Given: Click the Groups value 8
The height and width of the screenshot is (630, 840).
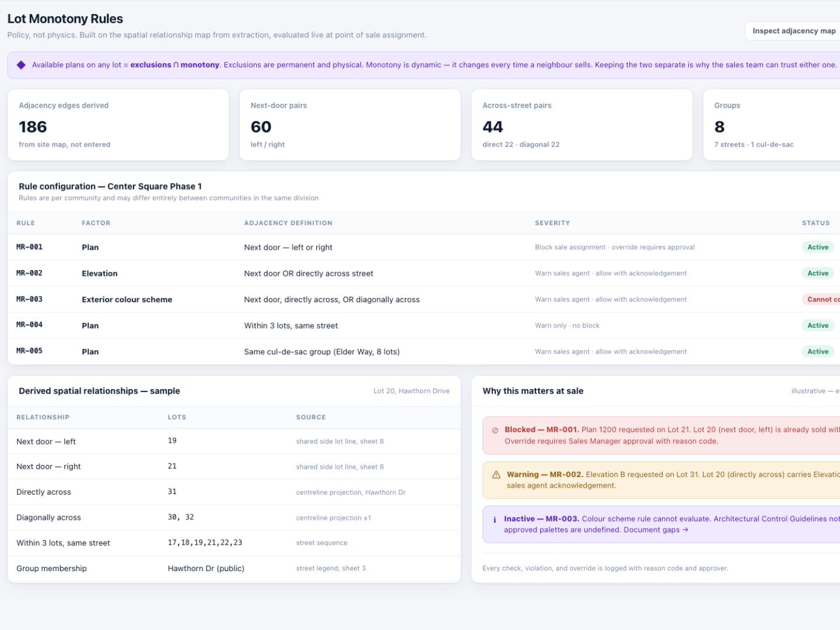Looking at the screenshot, I should click(x=719, y=127).
